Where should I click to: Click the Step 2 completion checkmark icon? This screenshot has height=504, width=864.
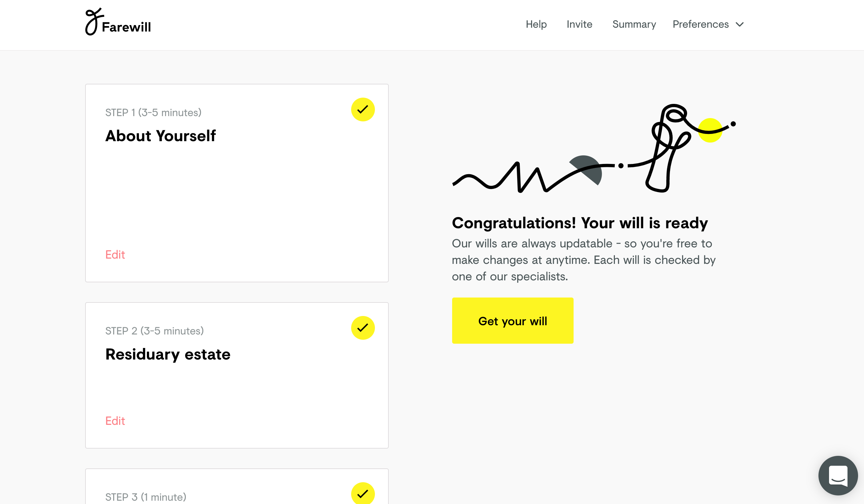(362, 328)
